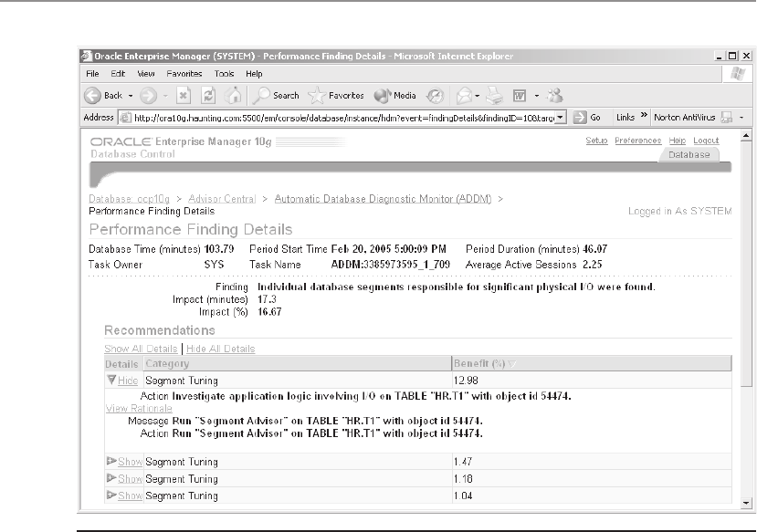Select the Database tab
The height and width of the screenshot is (532, 757).
tap(689, 155)
